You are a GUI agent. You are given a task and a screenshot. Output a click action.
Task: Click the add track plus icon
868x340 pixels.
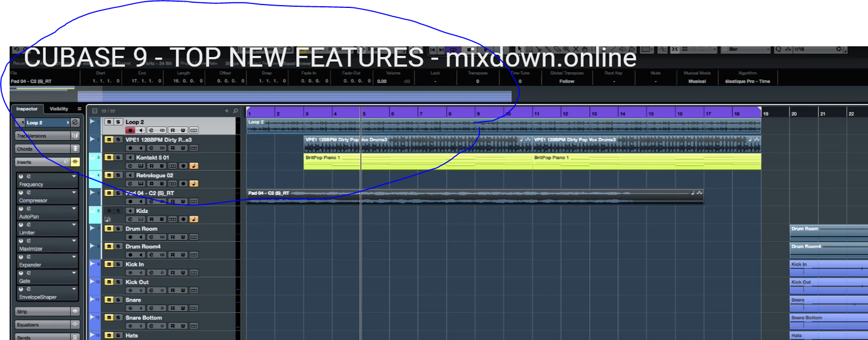coord(227,111)
